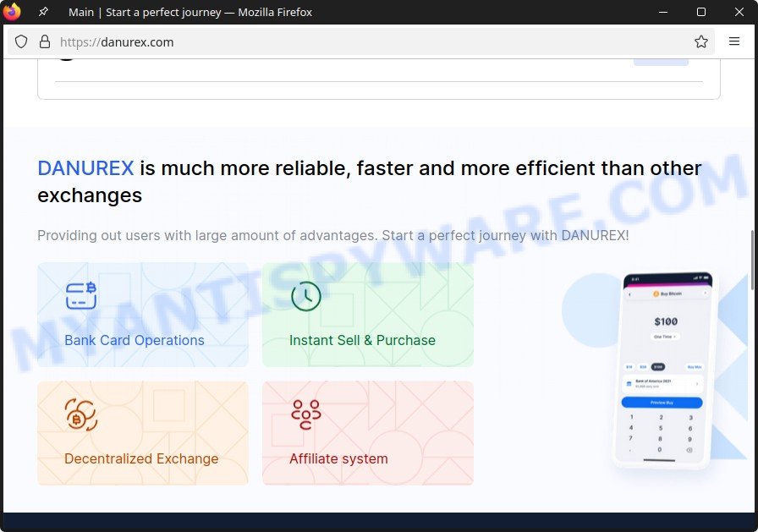
Task: Click the padlock site security icon
Action: [x=45, y=42]
